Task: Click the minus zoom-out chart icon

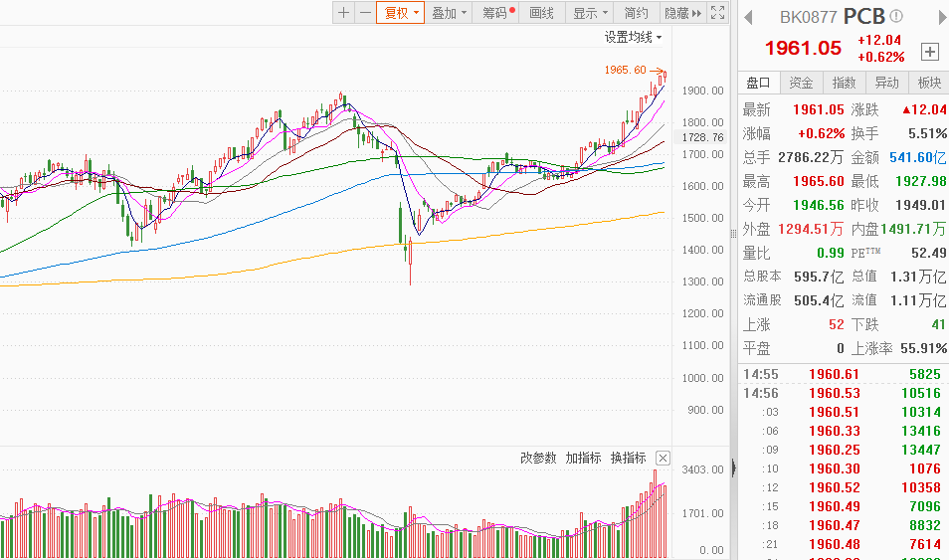Action: [365, 13]
